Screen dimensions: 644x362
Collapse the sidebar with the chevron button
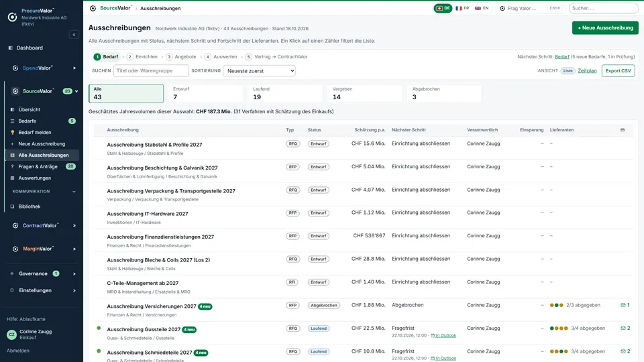pyautogui.click(x=74, y=35)
